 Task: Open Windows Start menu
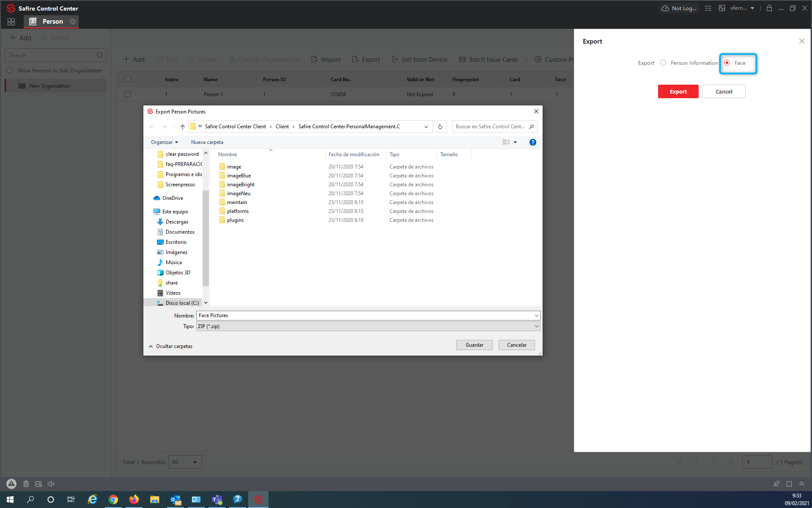(x=10, y=500)
